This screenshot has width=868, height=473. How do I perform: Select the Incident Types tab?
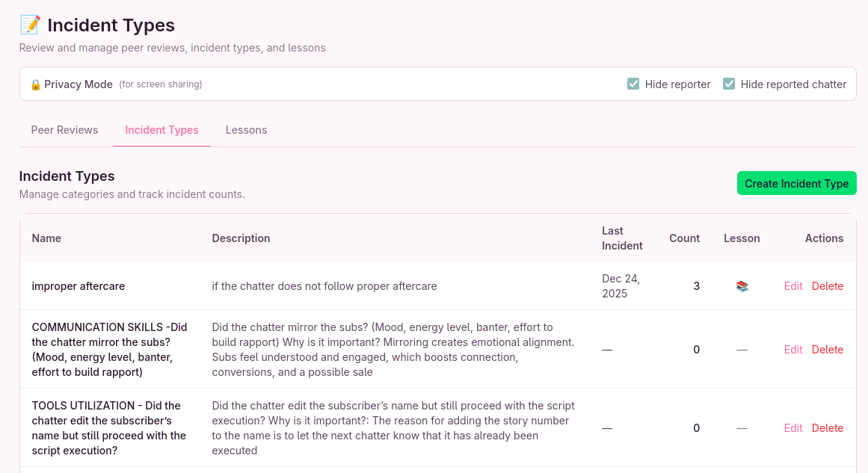(x=161, y=130)
